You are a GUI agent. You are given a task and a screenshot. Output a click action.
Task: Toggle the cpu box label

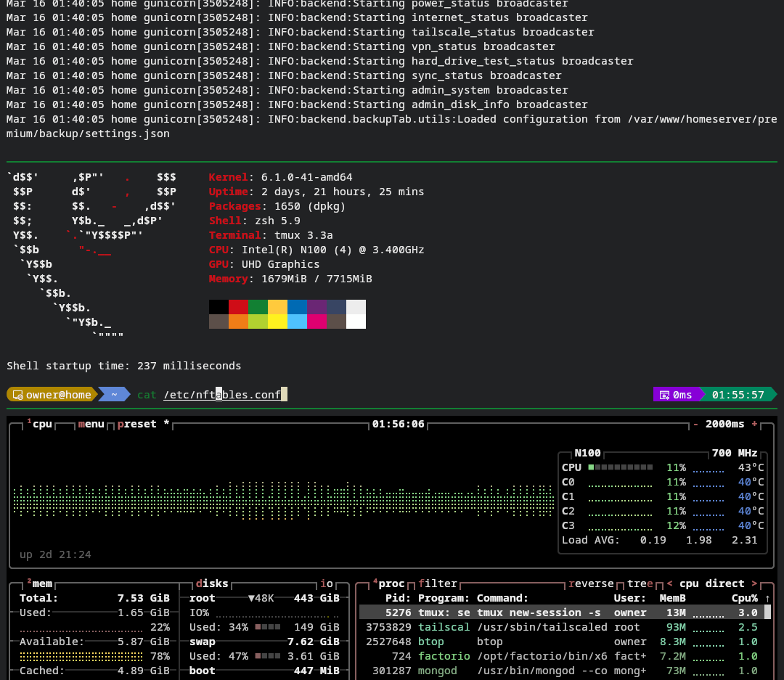click(42, 424)
